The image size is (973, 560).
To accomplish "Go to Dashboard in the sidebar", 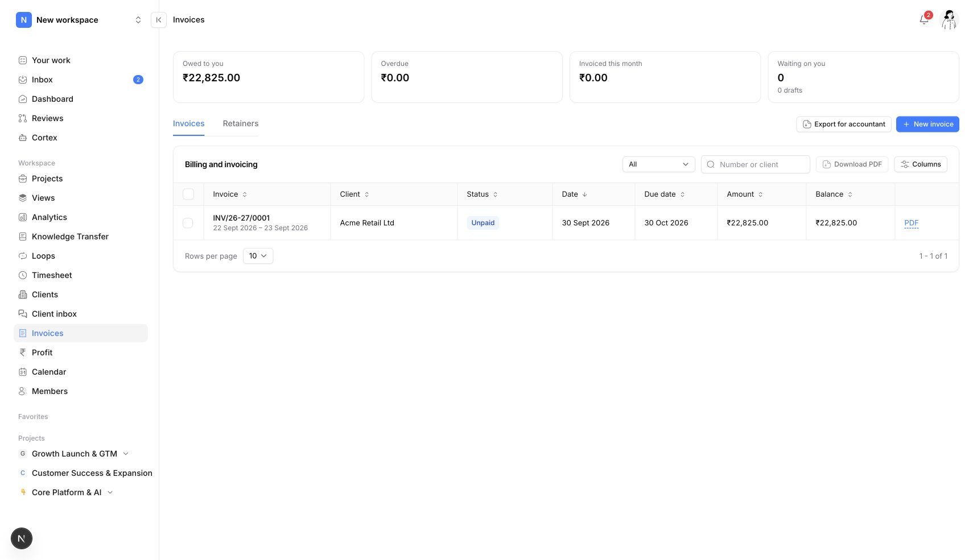I will [x=81, y=99].
